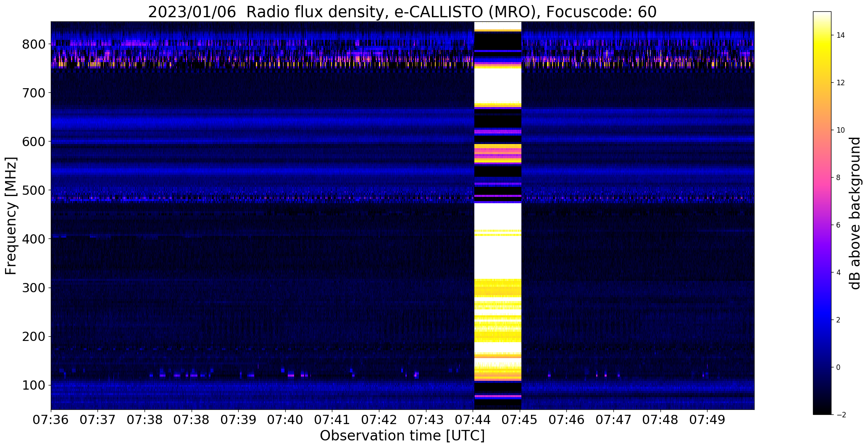Click the 'Frequency [MHz]' axis label
This screenshot has height=448, width=868.
pos(11,216)
